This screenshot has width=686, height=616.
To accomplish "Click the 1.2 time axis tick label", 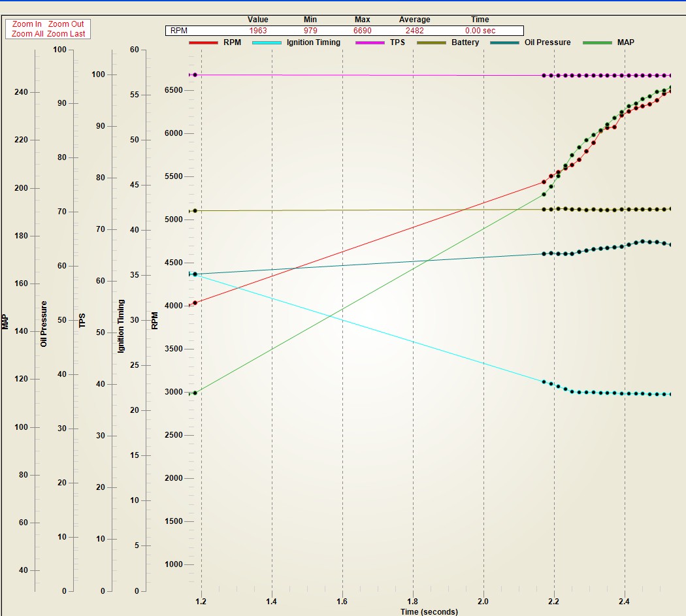I will [201, 602].
